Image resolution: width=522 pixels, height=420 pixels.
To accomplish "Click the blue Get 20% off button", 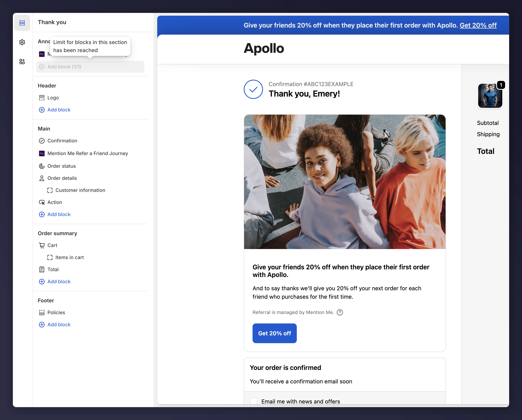I will (x=274, y=333).
